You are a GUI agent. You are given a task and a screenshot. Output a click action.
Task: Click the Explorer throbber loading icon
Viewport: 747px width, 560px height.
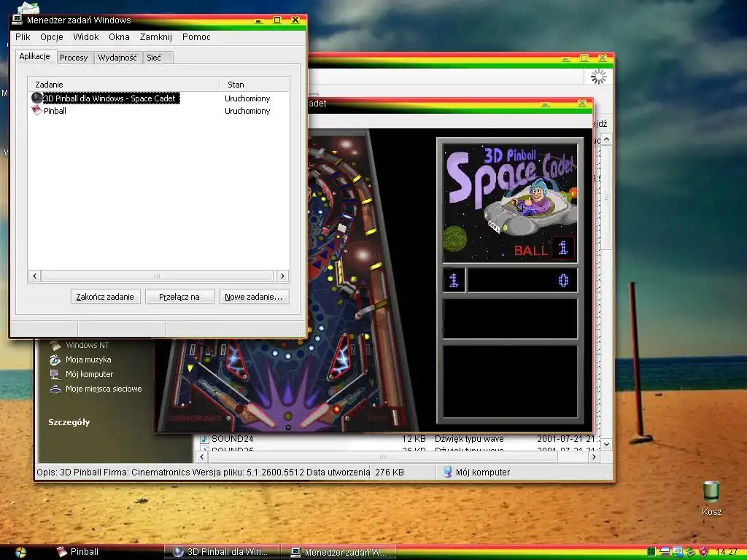click(598, 77)
